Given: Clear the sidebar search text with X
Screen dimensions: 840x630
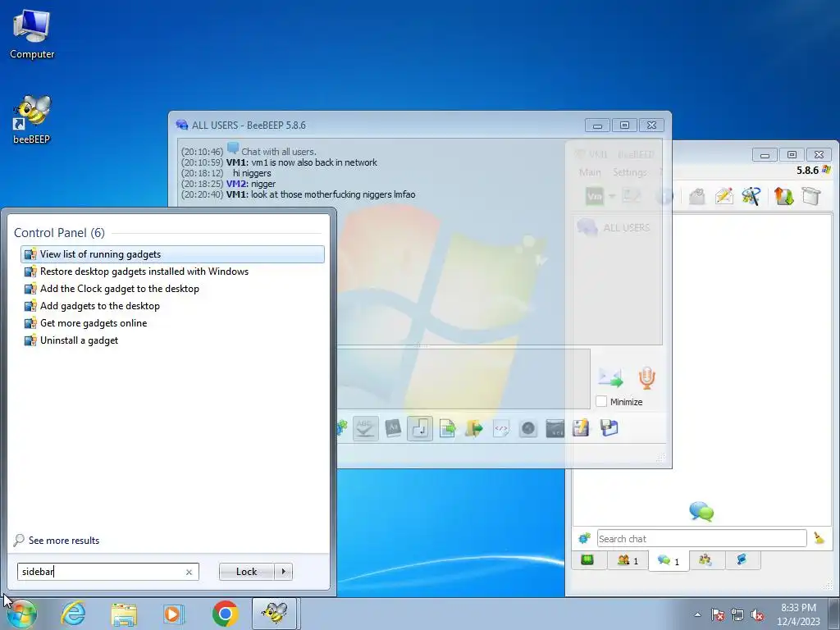Looking at the screenshot, I should [189, 572].
